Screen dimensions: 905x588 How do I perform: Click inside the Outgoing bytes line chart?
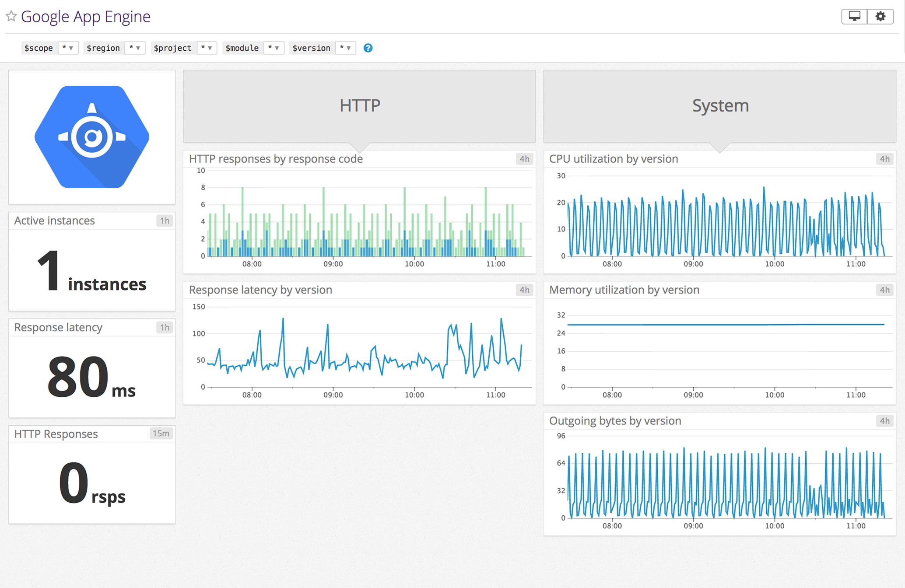pyautogui.click(x=729, y=478)
